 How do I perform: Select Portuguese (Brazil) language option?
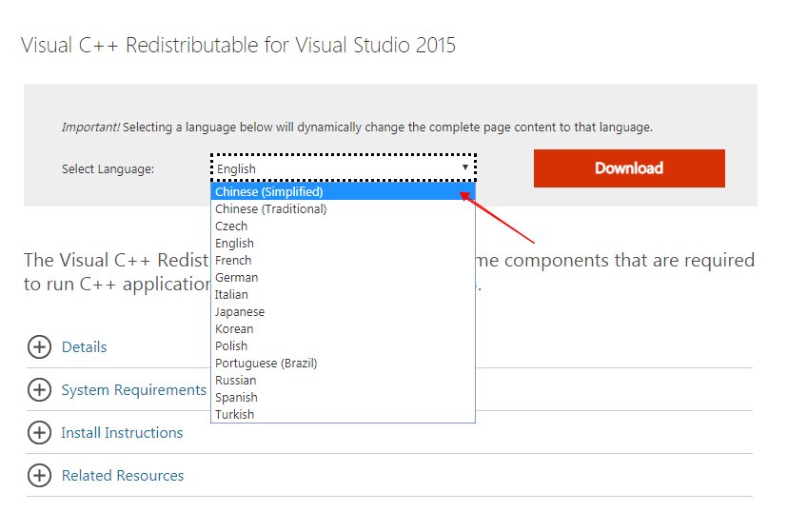266,364
